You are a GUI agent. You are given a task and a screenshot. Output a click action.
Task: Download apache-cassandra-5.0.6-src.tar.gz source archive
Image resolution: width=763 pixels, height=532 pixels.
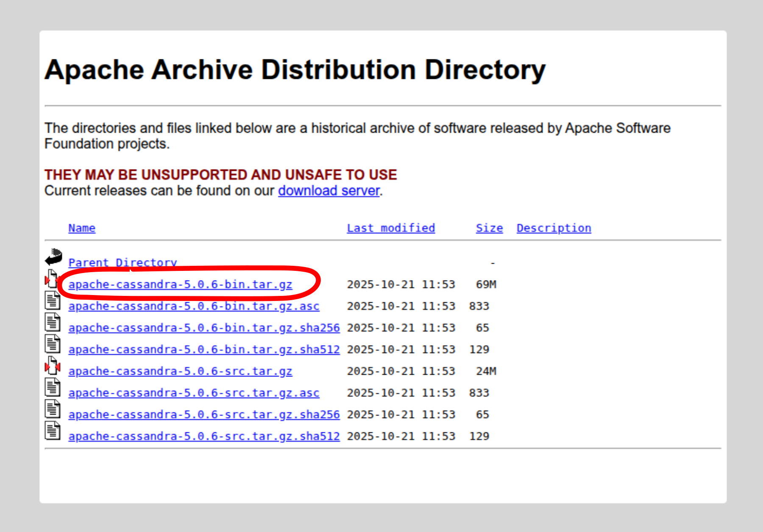pyautogui.click(x=180, y=371)
